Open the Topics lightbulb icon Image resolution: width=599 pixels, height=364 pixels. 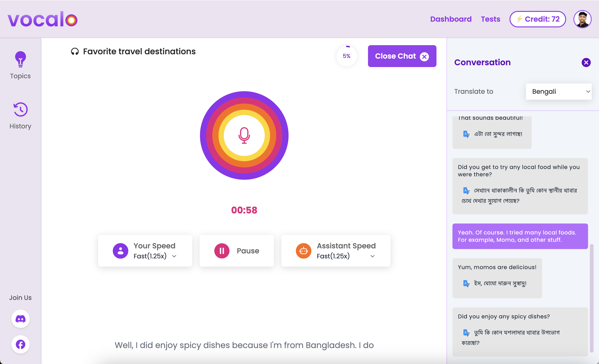click(x=20, y=59)
